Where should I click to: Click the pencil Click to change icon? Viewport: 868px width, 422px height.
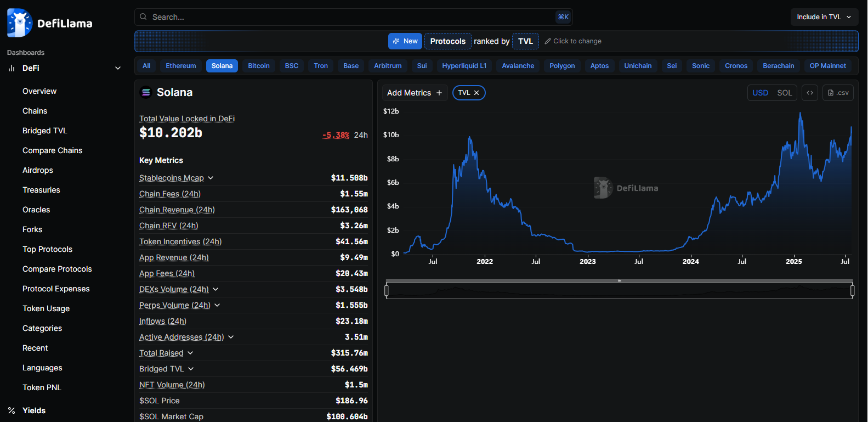(548, 41)
